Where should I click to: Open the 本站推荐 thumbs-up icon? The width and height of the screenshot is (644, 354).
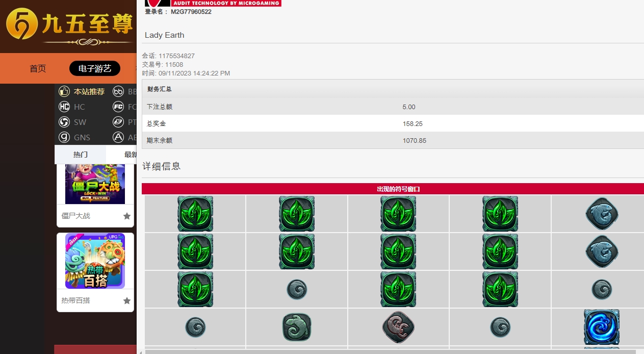point(64,92)
